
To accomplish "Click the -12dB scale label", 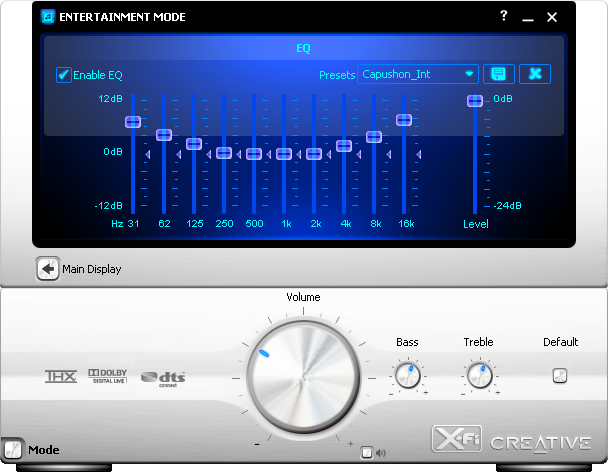I will [109, 206].
